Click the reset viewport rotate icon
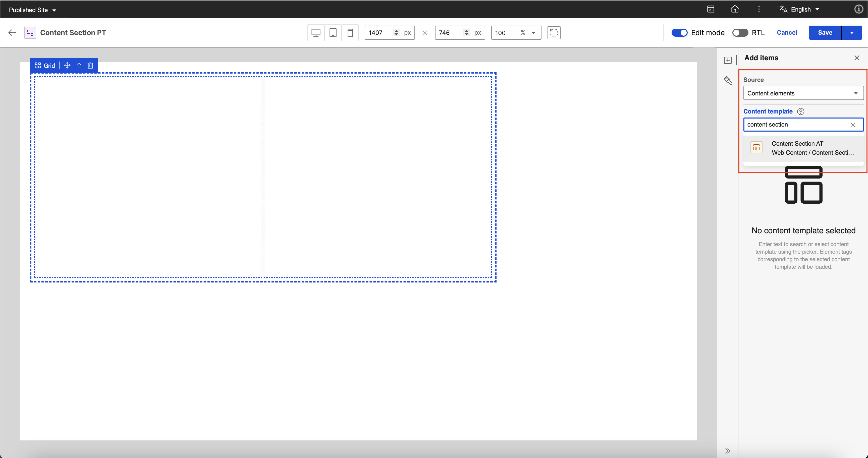868x458 pixels. 554,33
